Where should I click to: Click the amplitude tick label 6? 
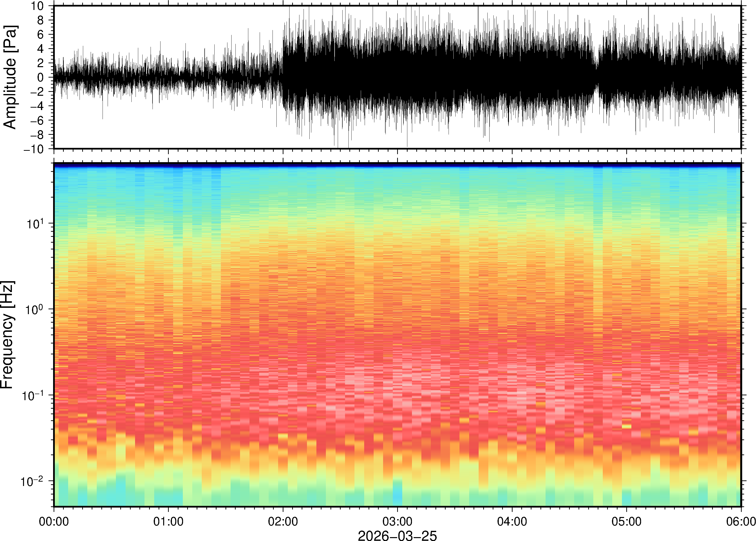tap(41, 34)
